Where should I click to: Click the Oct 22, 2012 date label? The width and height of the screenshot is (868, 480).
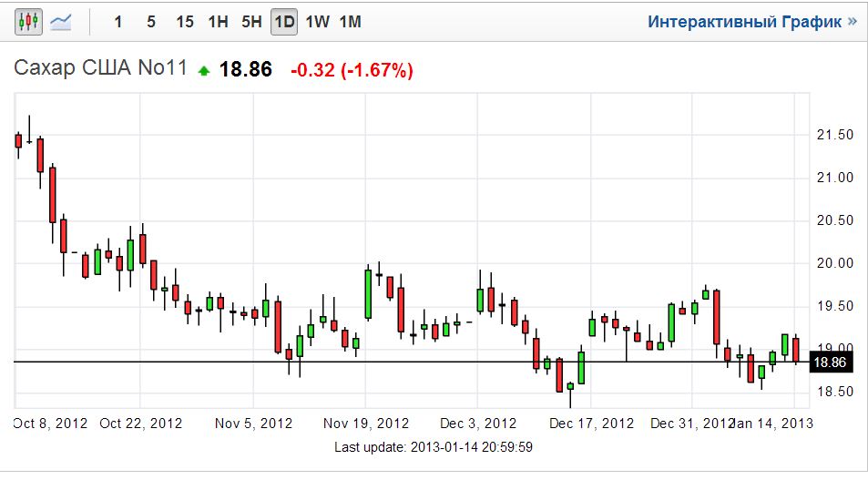tap(140, 424)
